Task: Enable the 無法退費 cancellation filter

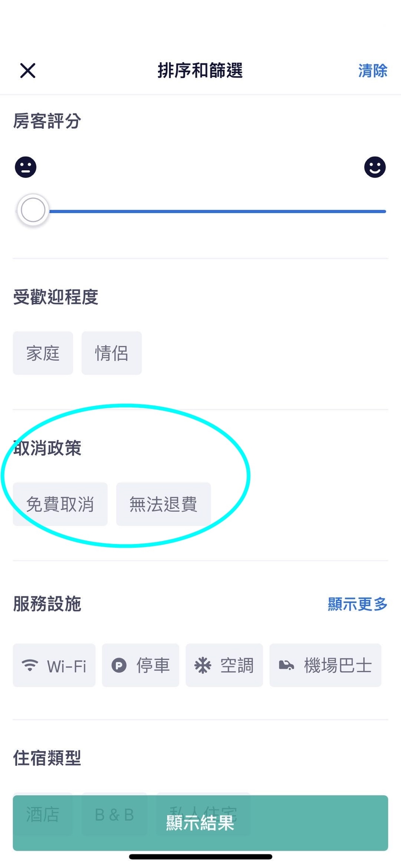Action: [163, 504]
